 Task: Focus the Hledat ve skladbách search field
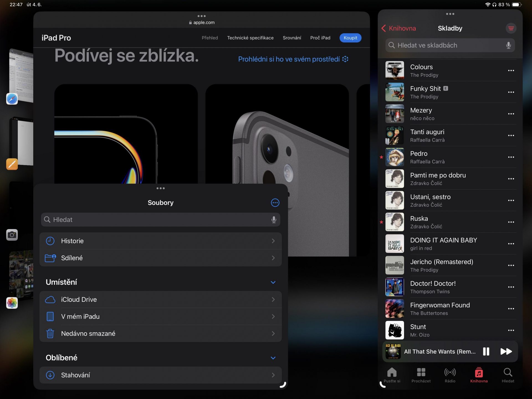pos(450,45)
